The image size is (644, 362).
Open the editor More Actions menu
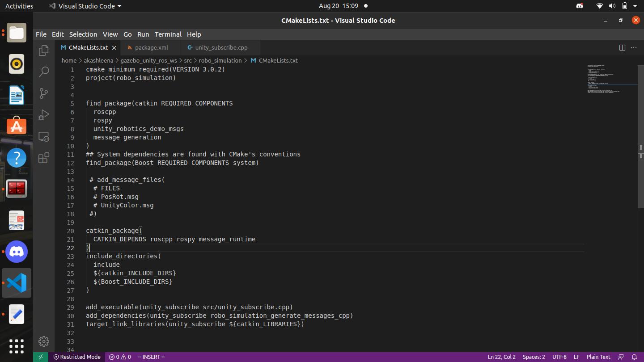pyautogui.click(x=633, y=47)
